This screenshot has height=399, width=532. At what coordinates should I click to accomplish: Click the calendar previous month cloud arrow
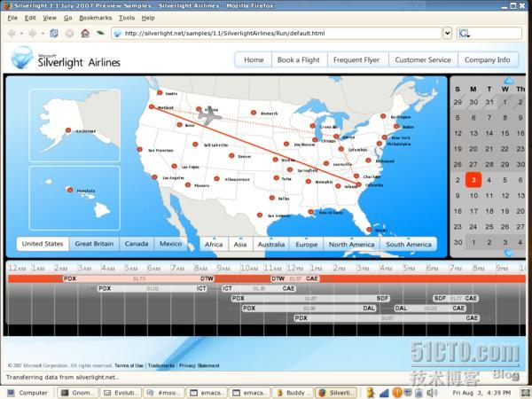[509, 81]
